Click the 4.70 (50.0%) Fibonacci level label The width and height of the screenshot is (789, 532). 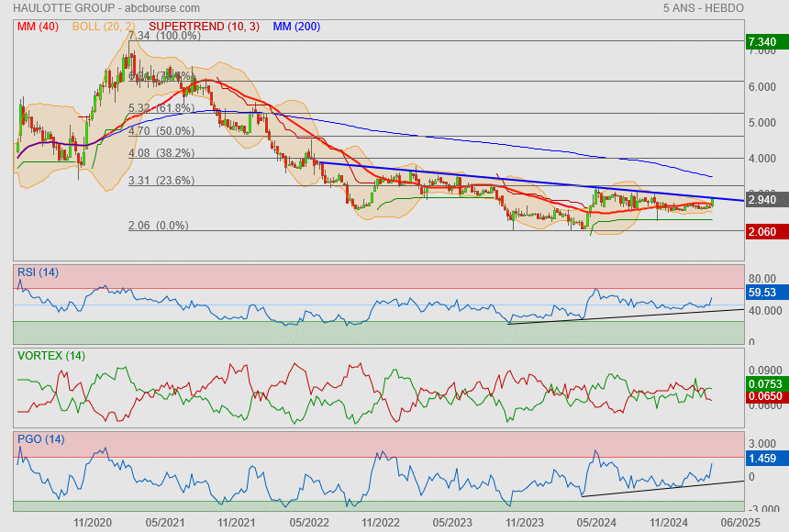[x=161, y=131]
